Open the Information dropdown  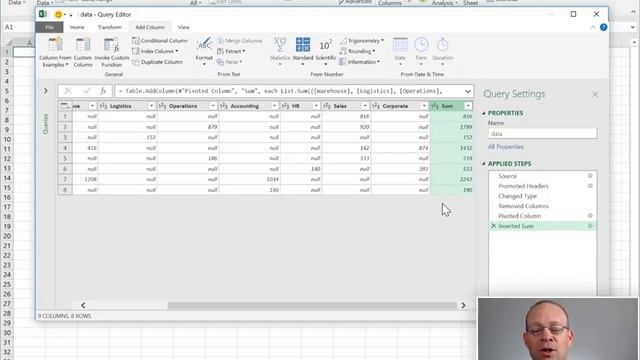tap(360, 62)
